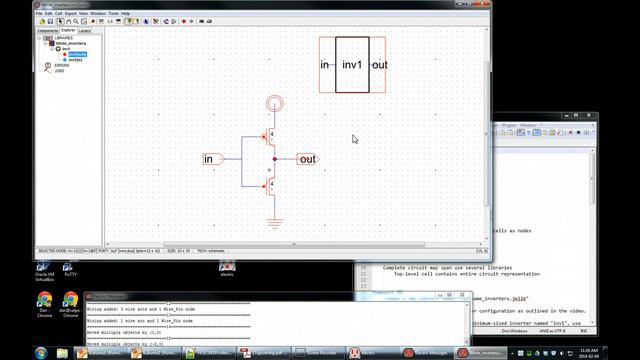Select the Zoom magnifier tool
640x360 pixels.
(76, 21)
